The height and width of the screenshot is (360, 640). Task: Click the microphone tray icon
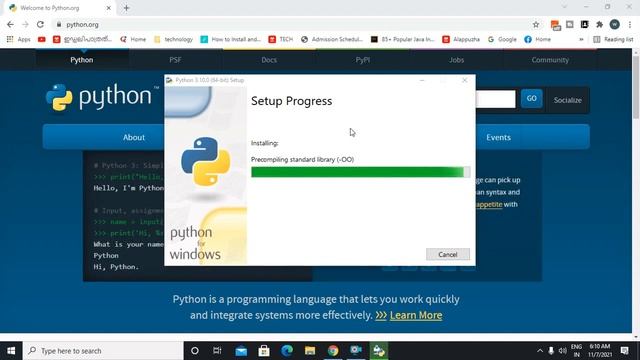click(x=551, y=351)
